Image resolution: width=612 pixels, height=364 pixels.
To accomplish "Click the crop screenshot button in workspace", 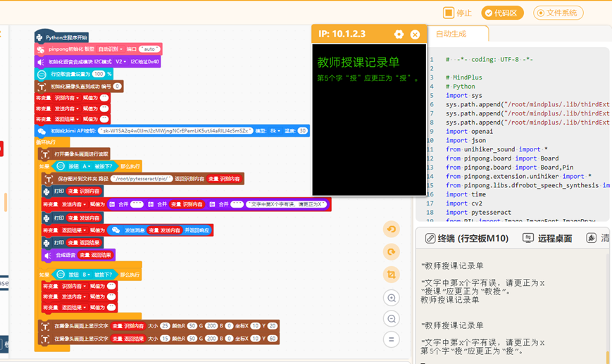I will [x=391, y=275].
